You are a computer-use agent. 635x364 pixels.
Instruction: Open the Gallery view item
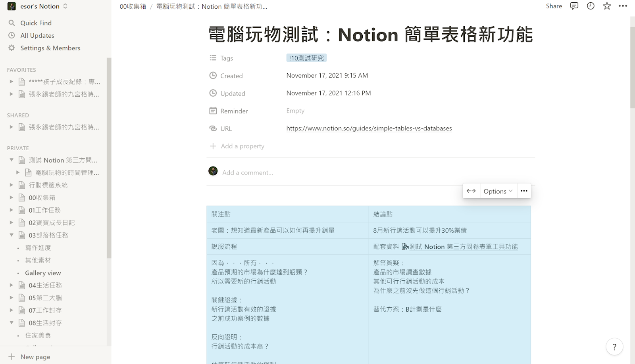click(43, 273)
